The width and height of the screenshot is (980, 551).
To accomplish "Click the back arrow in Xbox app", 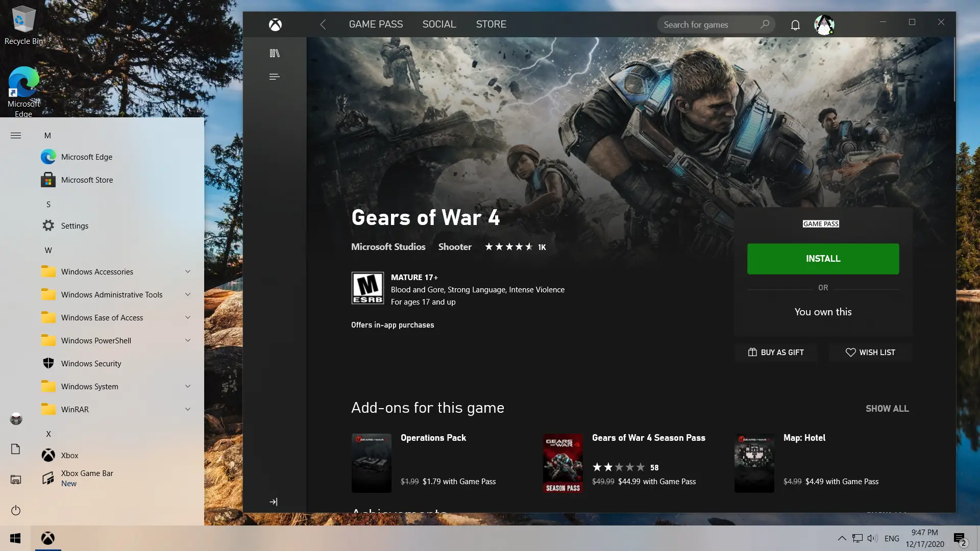I will point(323,24).
